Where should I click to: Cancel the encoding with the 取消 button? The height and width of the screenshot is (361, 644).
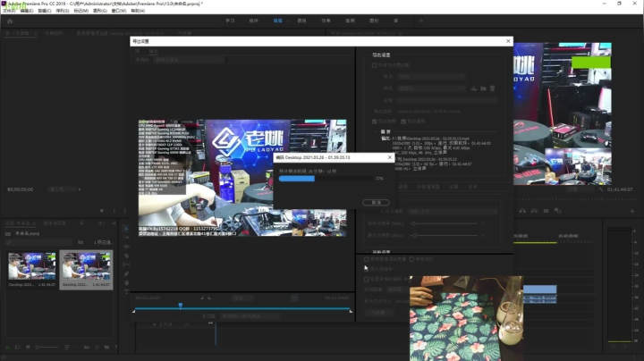[x=376, y=202]
